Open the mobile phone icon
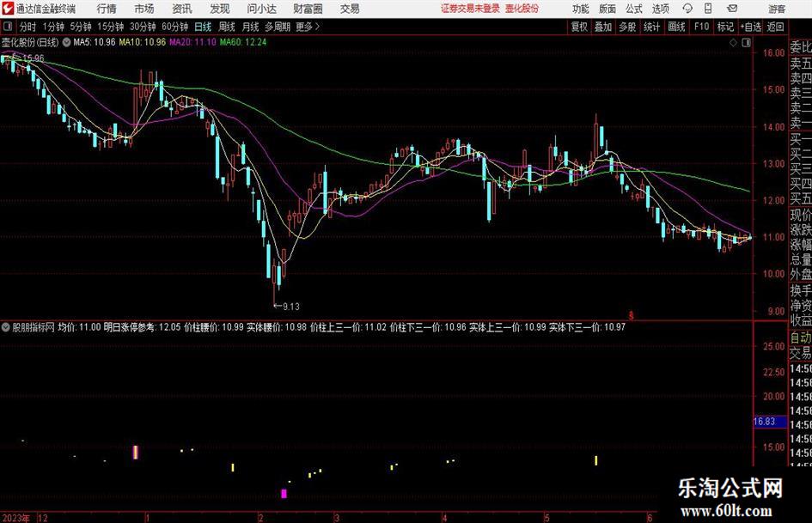Image resolution: width=812 pixels, height=523 pixels. (708, 9)
